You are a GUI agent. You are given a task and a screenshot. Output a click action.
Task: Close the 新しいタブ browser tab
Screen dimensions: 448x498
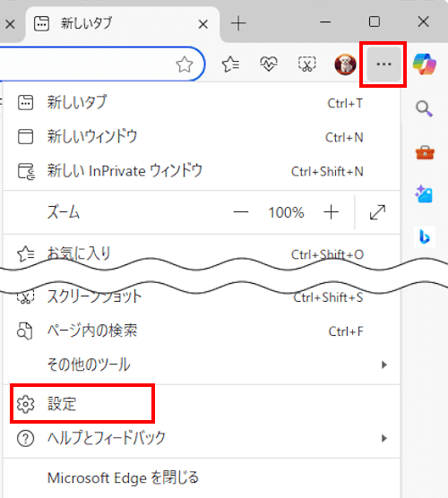click(x=203, y=24)
